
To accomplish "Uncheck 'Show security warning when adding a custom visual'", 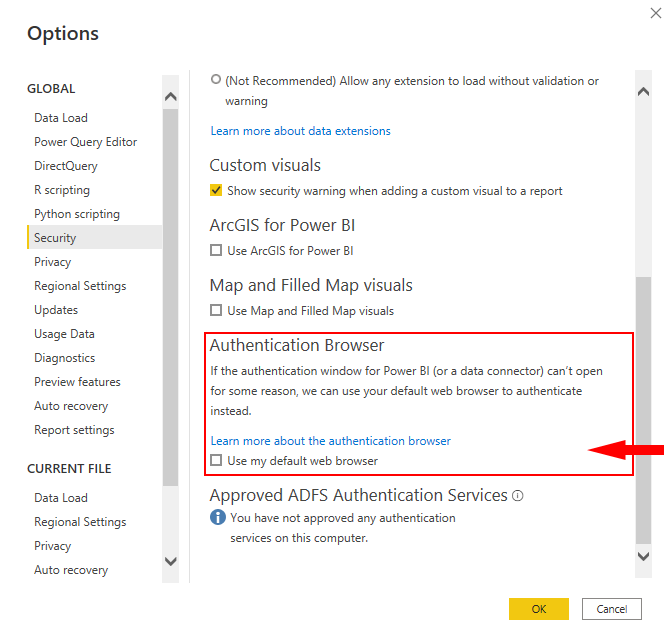I will [216, 190].
